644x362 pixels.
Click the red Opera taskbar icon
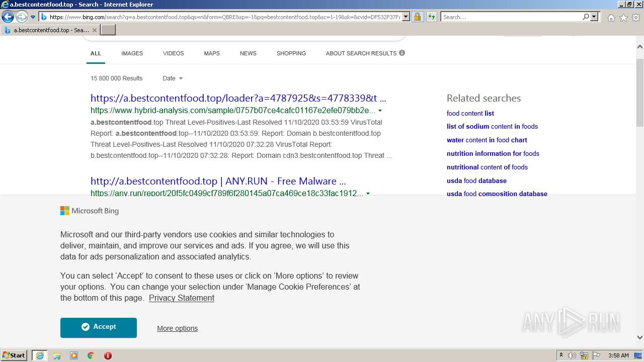click(108, 355)
